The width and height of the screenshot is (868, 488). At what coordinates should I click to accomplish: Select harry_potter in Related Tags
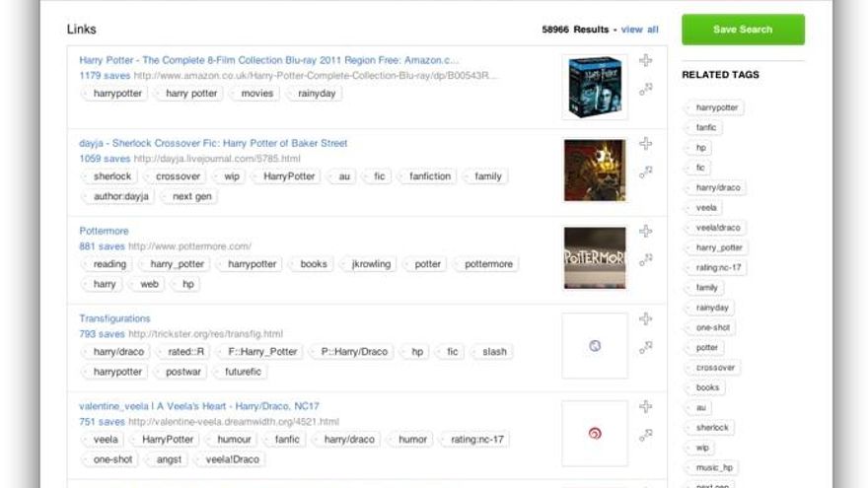click(x=716, y=247)
